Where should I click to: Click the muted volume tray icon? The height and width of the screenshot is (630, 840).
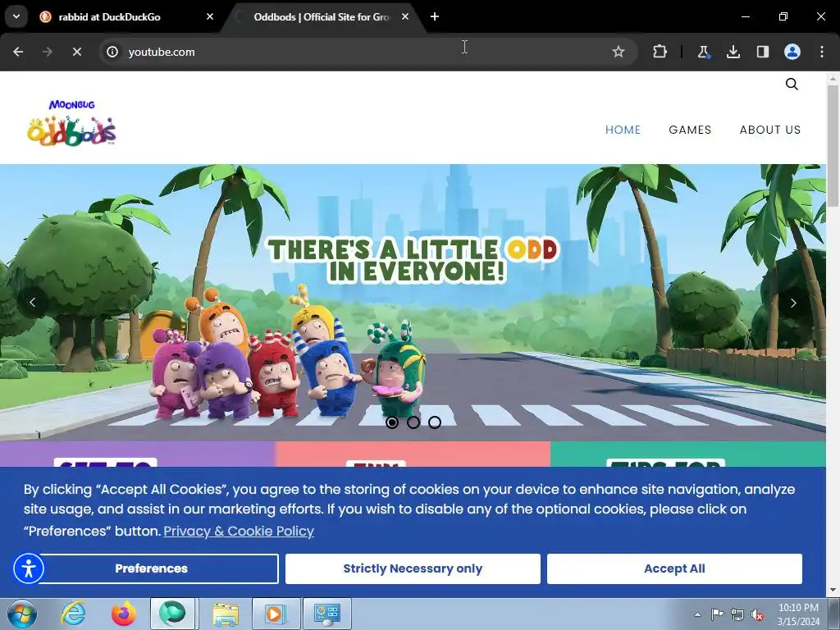click(757, 614)
